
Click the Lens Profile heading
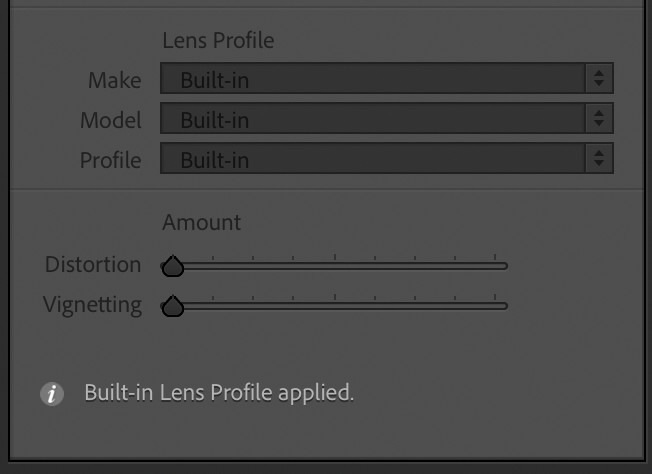point(218,41)
